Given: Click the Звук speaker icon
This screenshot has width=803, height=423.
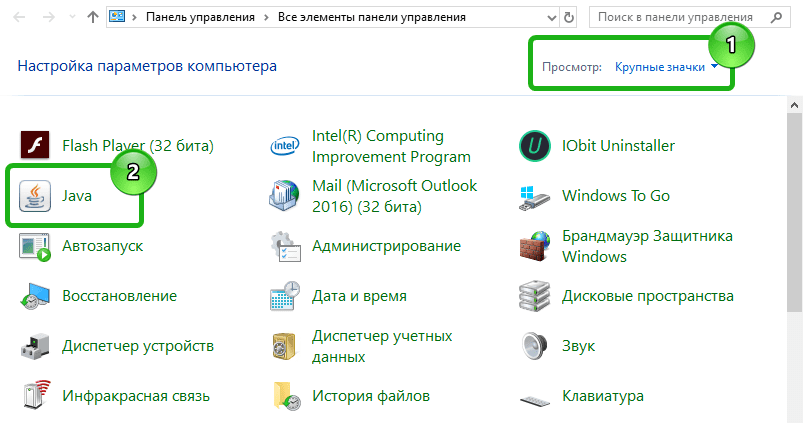Looking at the screenshot, I should tap(536, 346).
